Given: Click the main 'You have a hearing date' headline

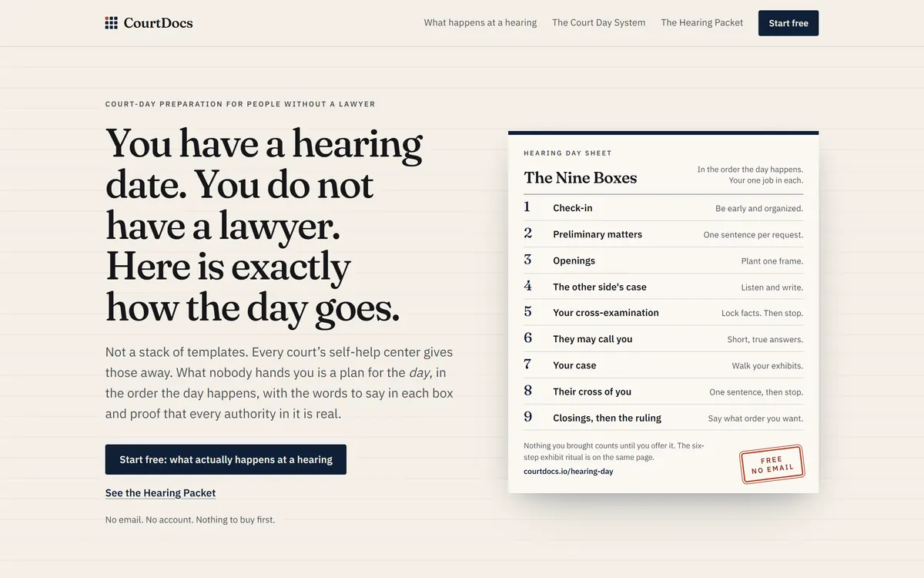Looking at the screenshot, I should click(264, 225).
